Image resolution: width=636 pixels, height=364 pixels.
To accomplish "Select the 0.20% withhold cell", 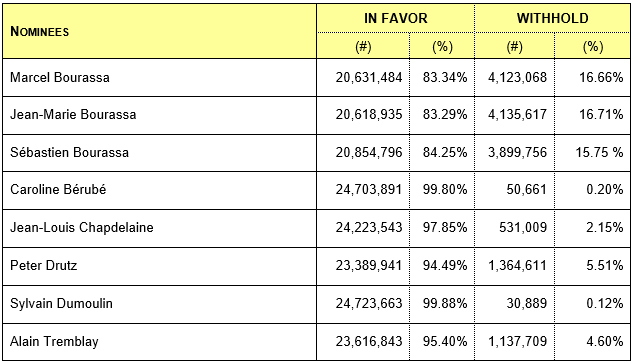I will [593, 190].
